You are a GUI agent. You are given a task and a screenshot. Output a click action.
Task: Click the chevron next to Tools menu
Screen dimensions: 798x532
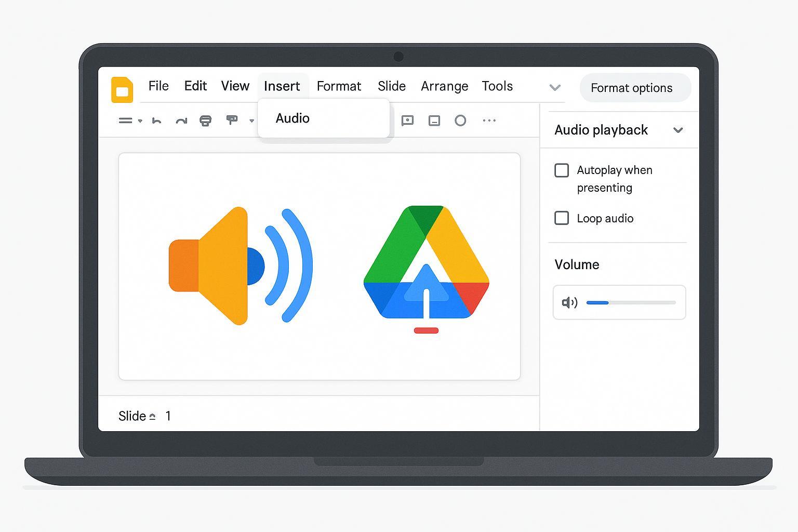click(x=555, y=87)
